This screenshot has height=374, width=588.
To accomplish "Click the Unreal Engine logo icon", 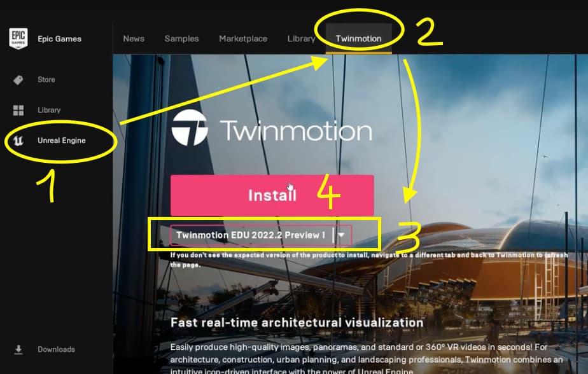I will pyautogui.click(x=18, y=141).
